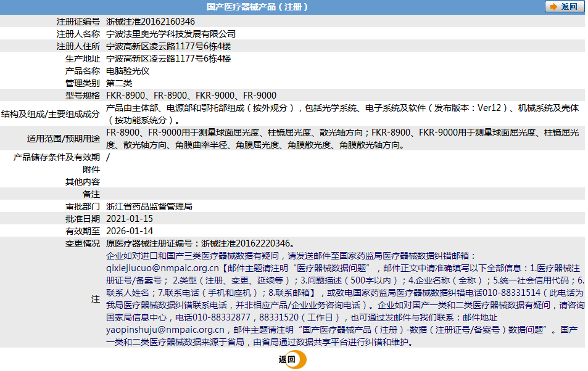Select address value in 生产地址 row

click(168, 59)
